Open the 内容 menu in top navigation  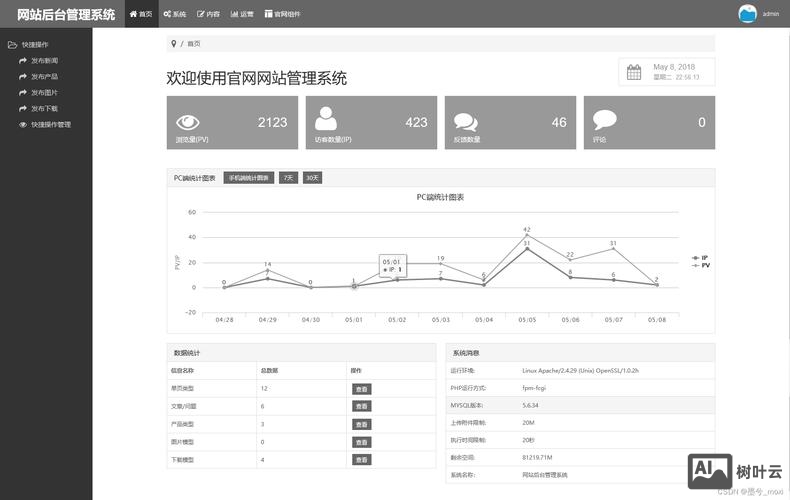(x=208, y=14)
